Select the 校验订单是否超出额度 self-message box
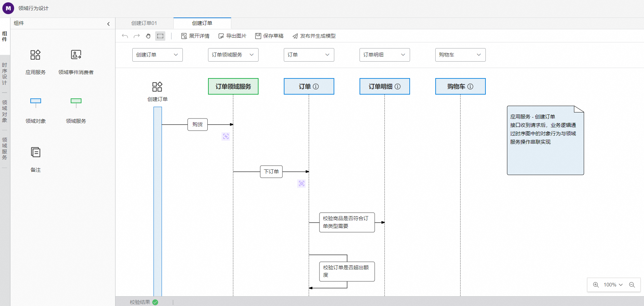The image size is (644, 306). [347, 272]
